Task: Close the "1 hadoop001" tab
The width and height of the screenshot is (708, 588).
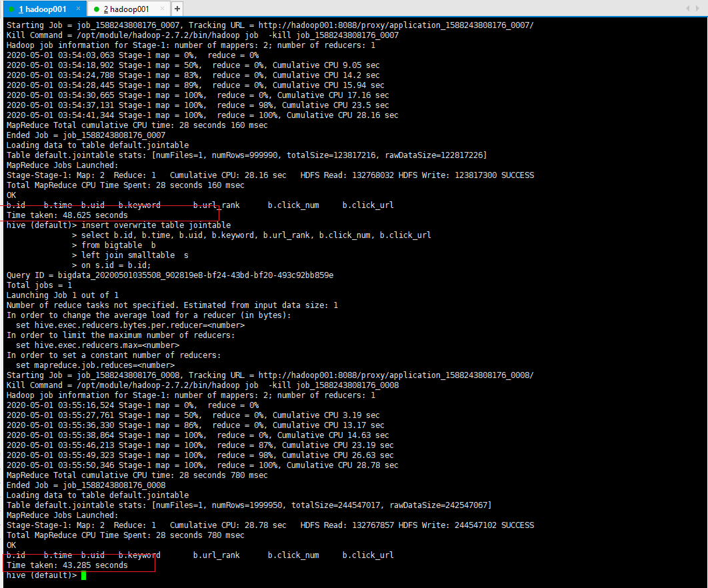Action: pyautogui.click(x=78, y=9)
